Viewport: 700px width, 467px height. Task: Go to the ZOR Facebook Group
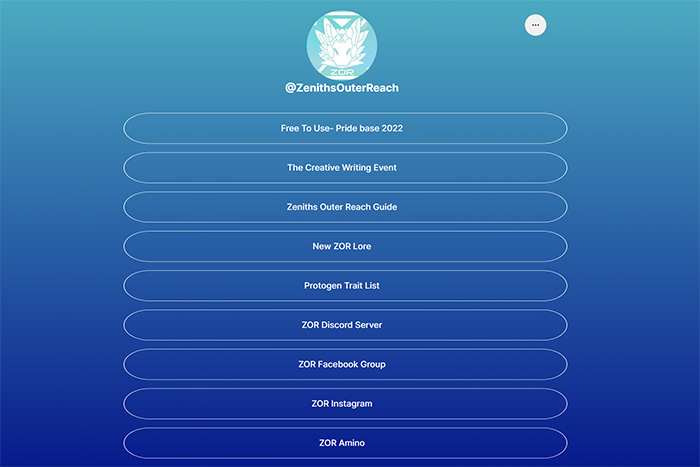[345, 364]
